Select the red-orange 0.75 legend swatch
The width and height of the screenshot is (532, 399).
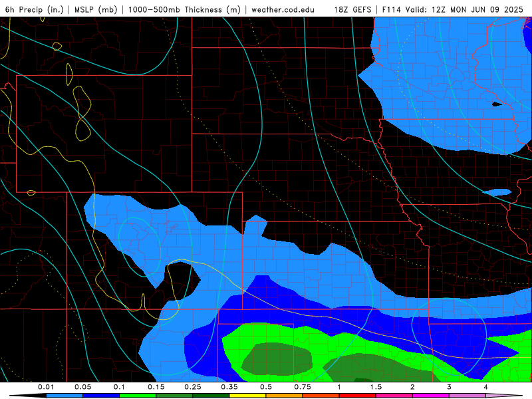(x=321, y=396)
